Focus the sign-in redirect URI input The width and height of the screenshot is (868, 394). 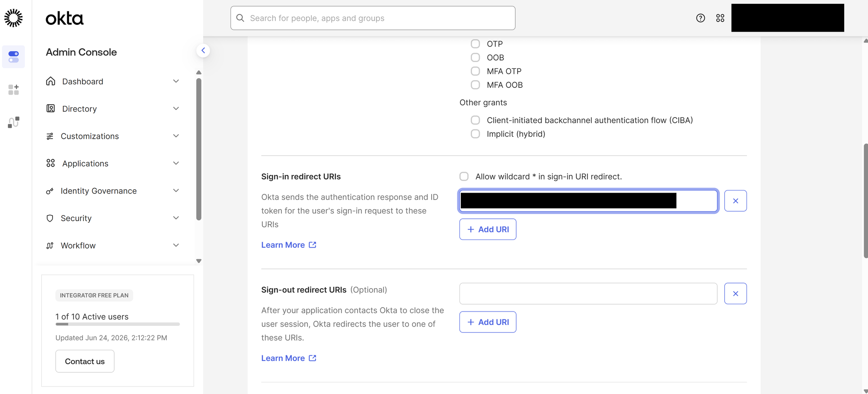[588, 200]
